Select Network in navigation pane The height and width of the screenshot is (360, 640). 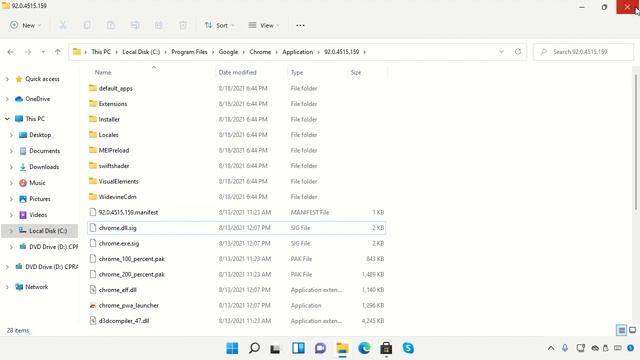click(x=31, y=287)
